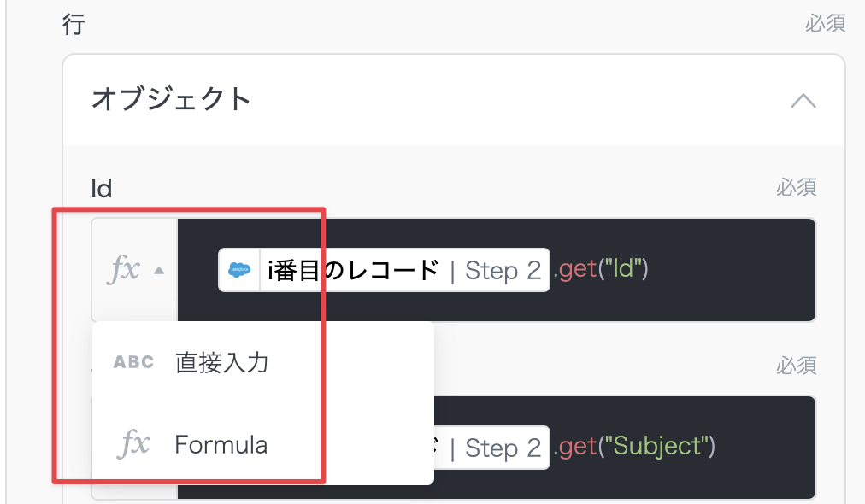Collapse the オブジェクト section chevron
The height and width of the screenshot is (504, 865).
point(803,101)
